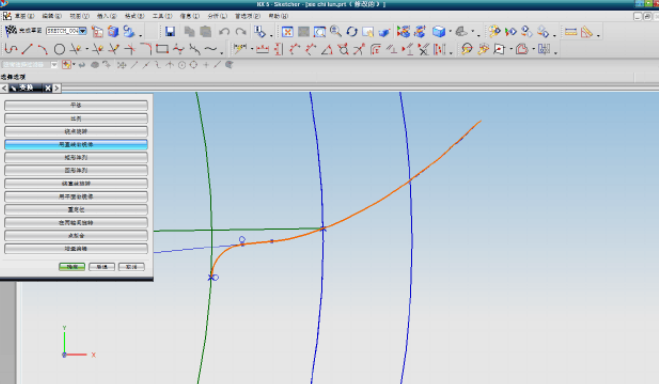Open the arrow beside the shaded cube

point(450,32)
